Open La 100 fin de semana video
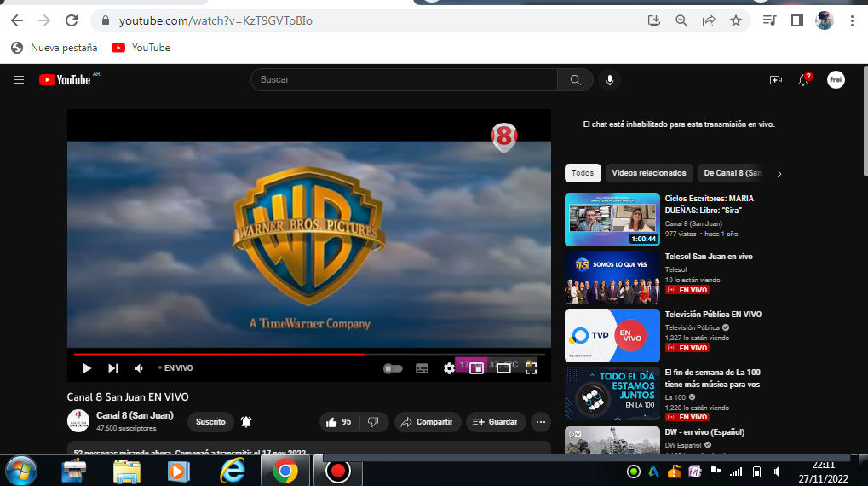The image size is (868, 486). point(612,393)
